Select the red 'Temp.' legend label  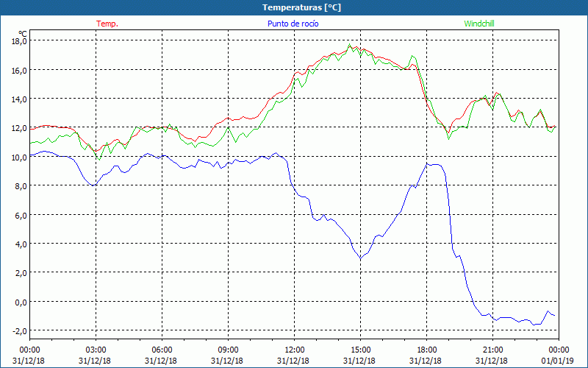click(x=107, y=24)
